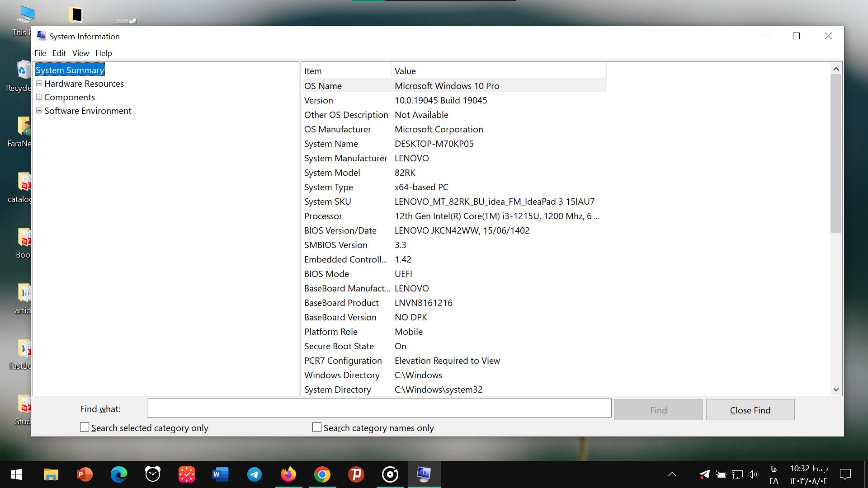Enable "Search selected category only"

(84, 427)
